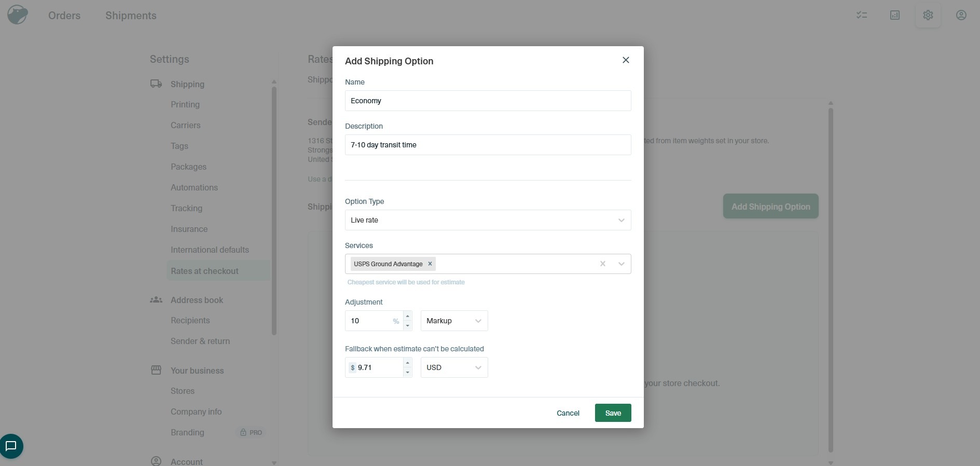
Task: Open Branding settings
Action: click(x=187, y=432)
